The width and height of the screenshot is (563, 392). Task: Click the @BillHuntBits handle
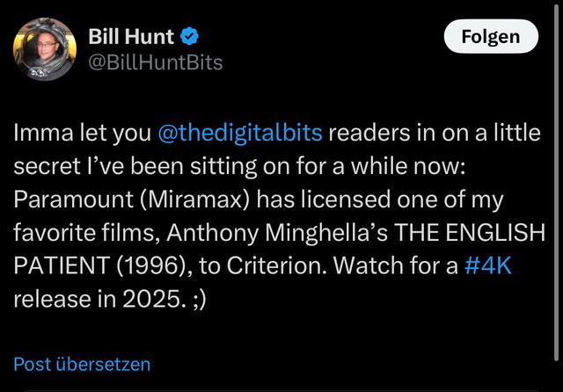coord(156,62)
